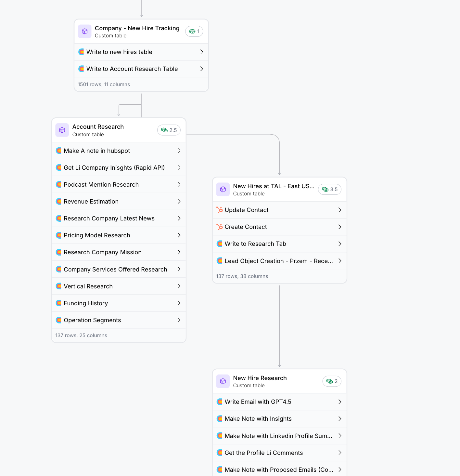Click the Clay icon beside Funding History
The image size is (460, 476).
click(x=59, y=303)
